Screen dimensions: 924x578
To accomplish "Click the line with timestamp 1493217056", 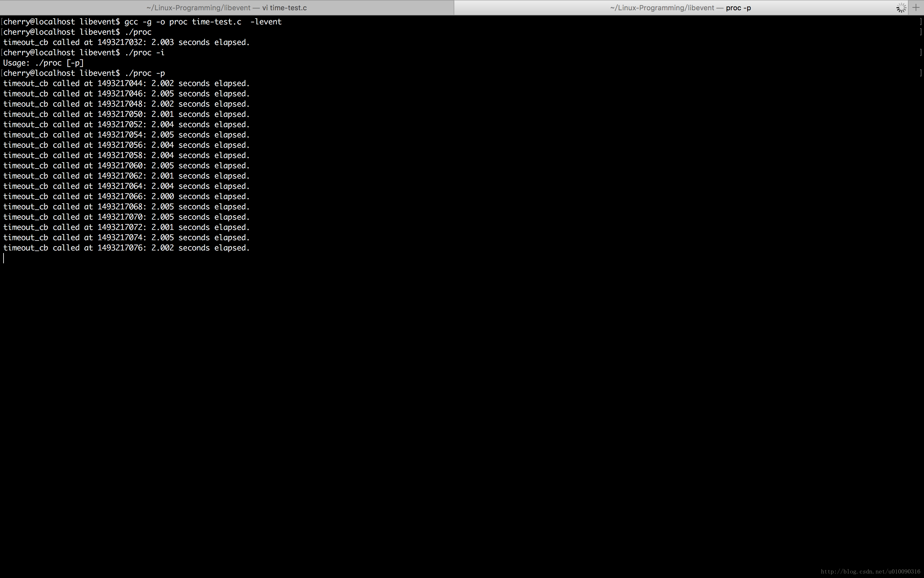I will 126,145.
